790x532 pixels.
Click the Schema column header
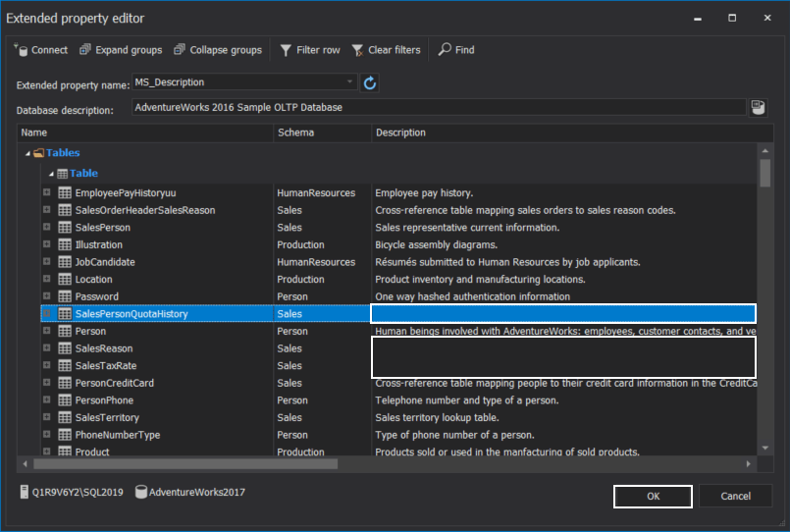click(x=323, y=133)
